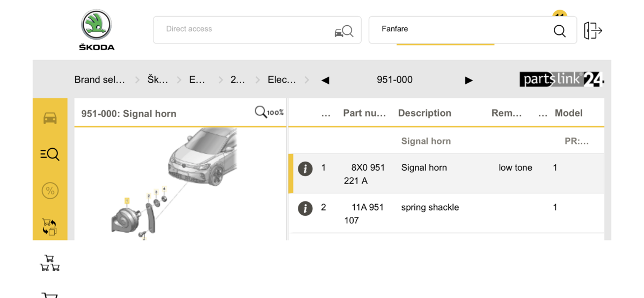Open the percent offers icon in sidebar

click(50, 191)
